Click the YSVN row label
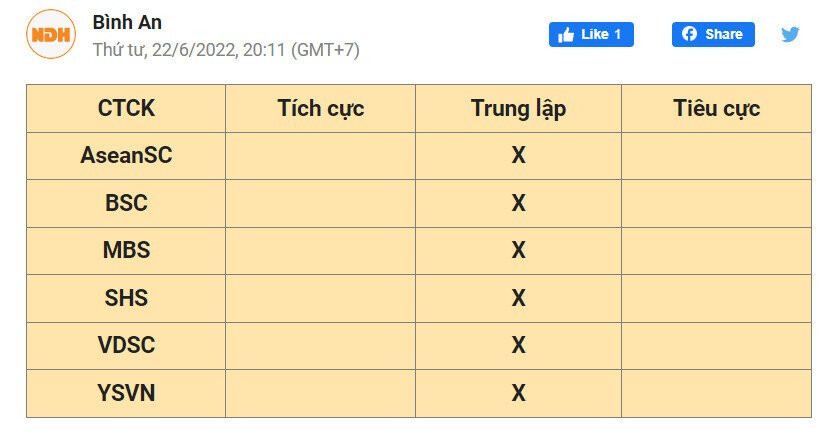 126,393
